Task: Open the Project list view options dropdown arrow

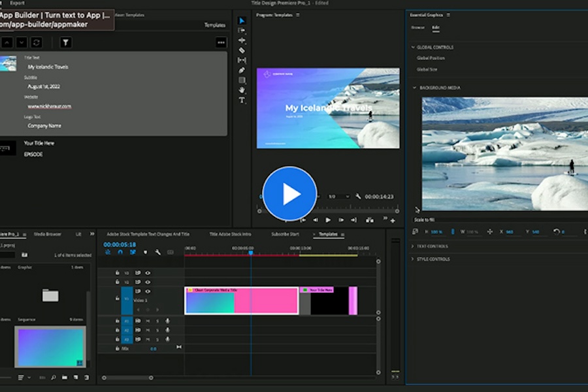Action: coord(29,378)
